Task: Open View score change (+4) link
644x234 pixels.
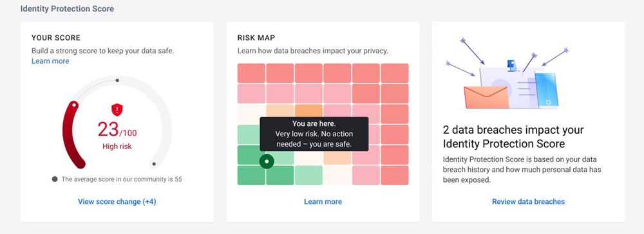Action: pos(117,202)
